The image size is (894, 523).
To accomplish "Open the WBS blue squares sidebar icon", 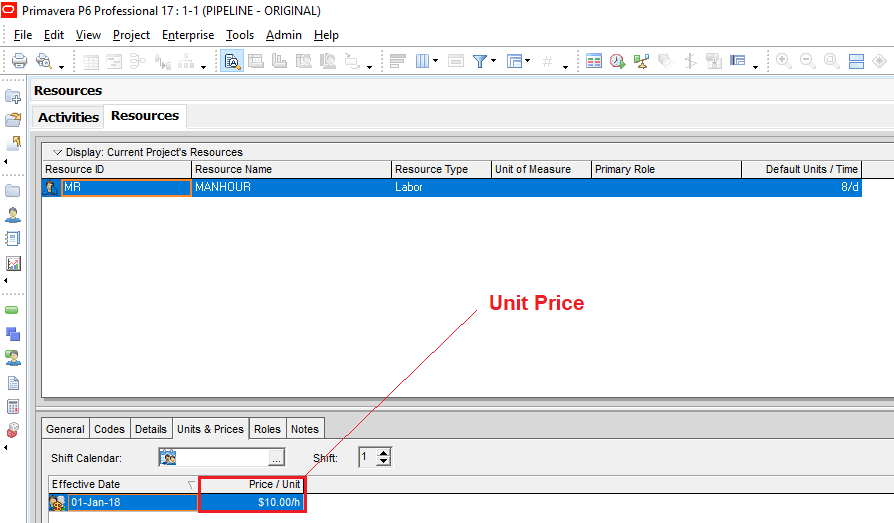I will [13, 334].
